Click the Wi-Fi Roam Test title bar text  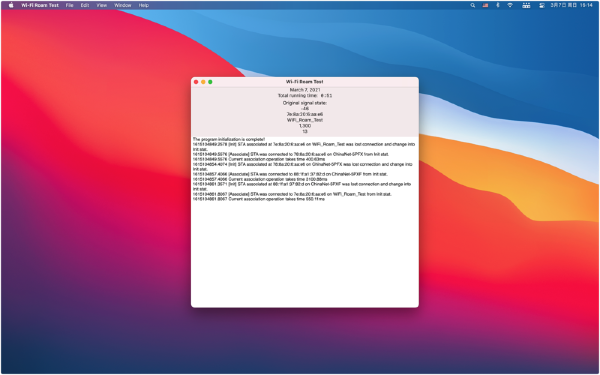click(305, 82)
